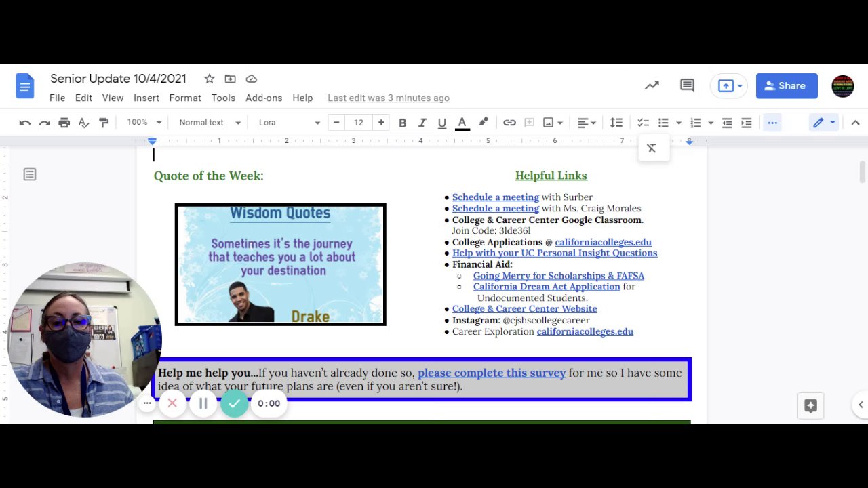The height and width of the screenshot is (488, 868).
Task: Redo the last undone action
Action: [x=45, y=123]
